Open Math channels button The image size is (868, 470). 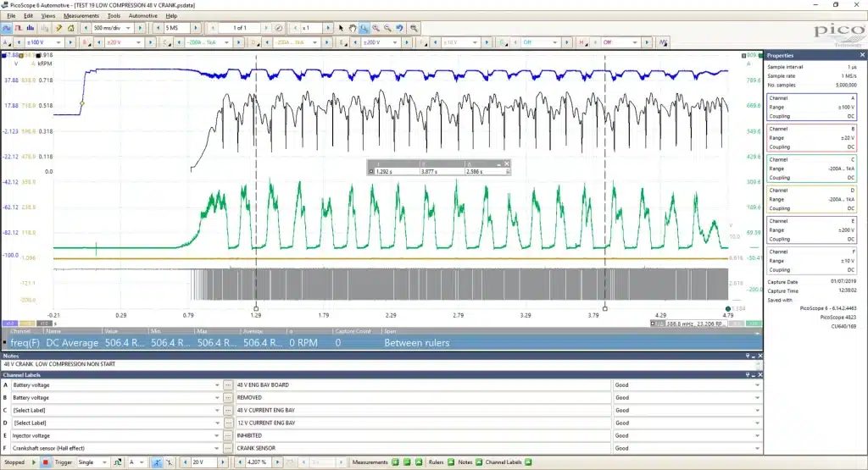663,42
